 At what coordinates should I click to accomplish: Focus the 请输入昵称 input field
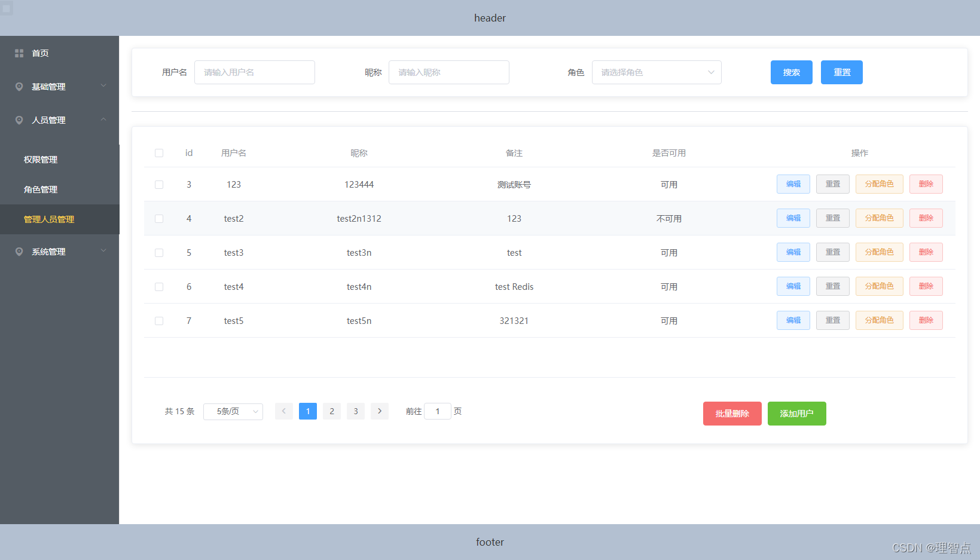pos(449,72)
